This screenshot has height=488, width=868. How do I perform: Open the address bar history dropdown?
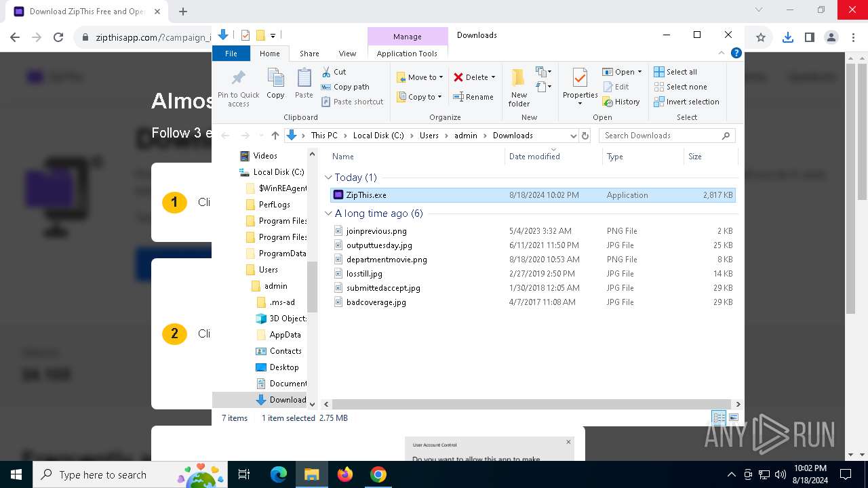click(573, 136)
